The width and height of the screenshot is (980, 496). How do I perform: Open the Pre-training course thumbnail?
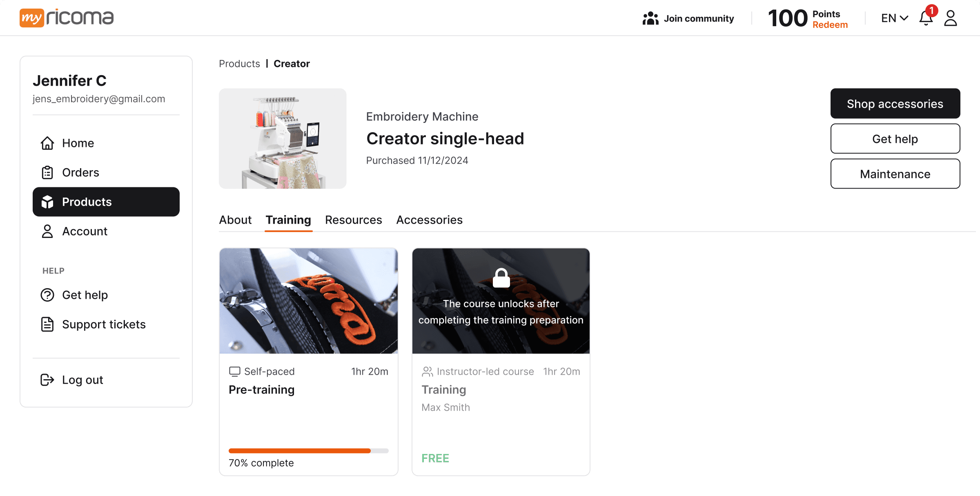[x=309, y=301]
